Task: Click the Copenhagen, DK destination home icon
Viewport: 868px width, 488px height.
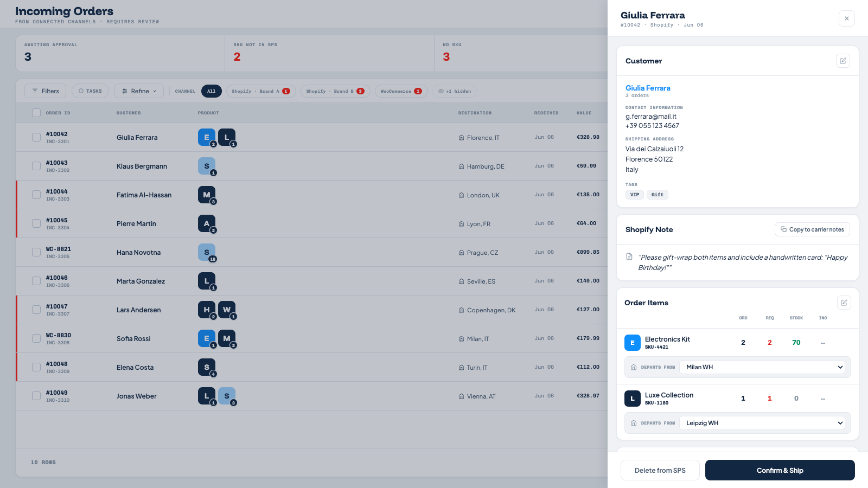Action: point(461,310)
